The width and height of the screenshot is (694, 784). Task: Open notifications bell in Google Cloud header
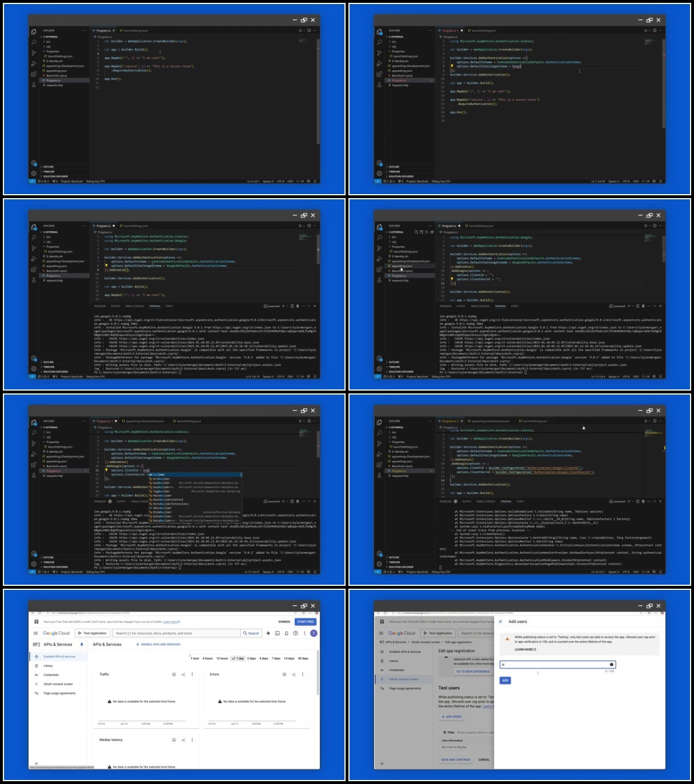pos(287,633)
